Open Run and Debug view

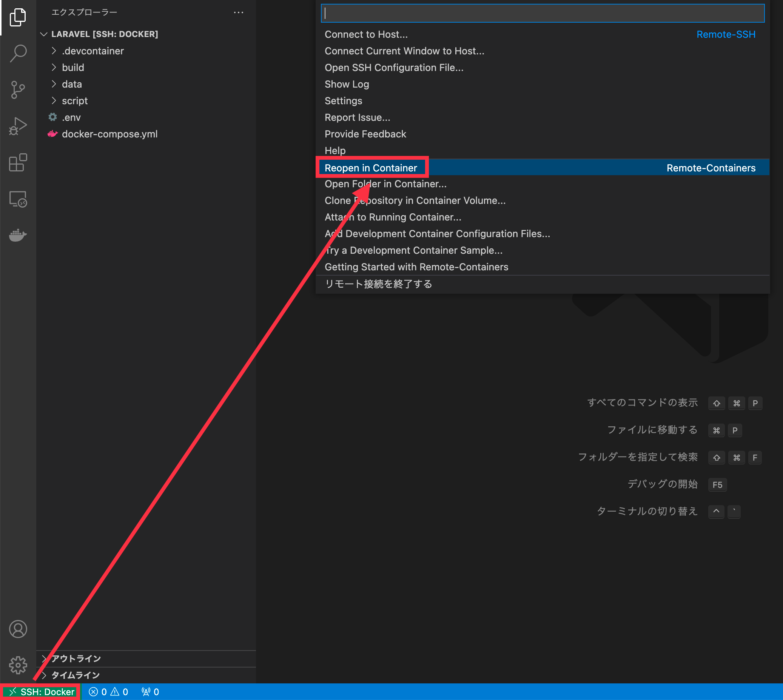tap(18, 126)
